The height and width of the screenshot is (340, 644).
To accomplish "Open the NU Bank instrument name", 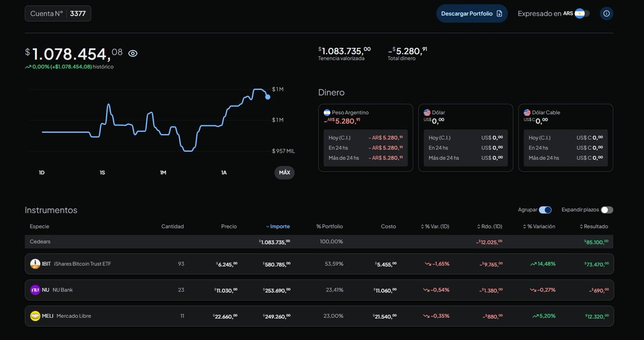I will tap(63, 290).
